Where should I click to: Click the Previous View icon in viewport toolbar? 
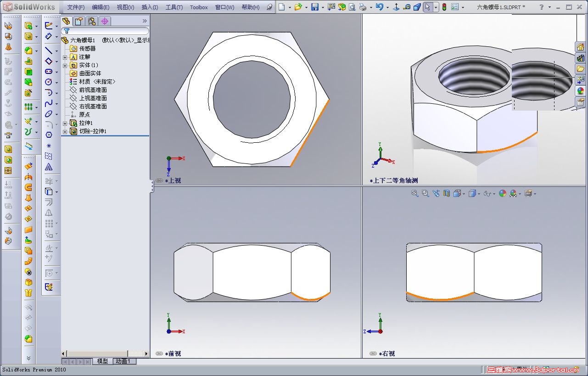[436, 194]
